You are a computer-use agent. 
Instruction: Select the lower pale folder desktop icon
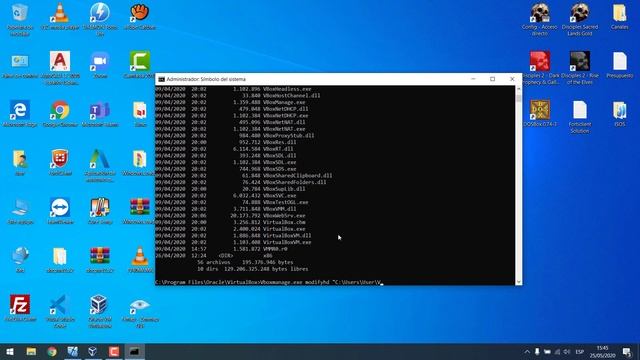click(x=60, y=260)
